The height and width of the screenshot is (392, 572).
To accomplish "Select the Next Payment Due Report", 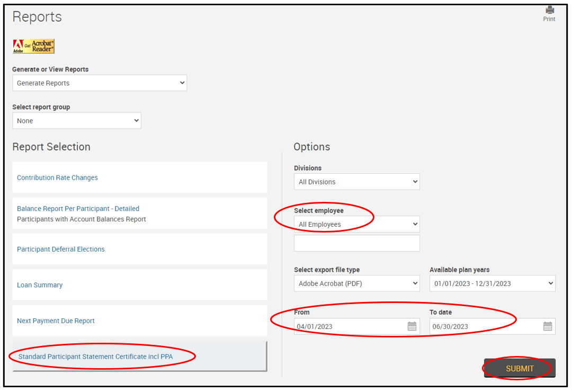I will point(56,321).
